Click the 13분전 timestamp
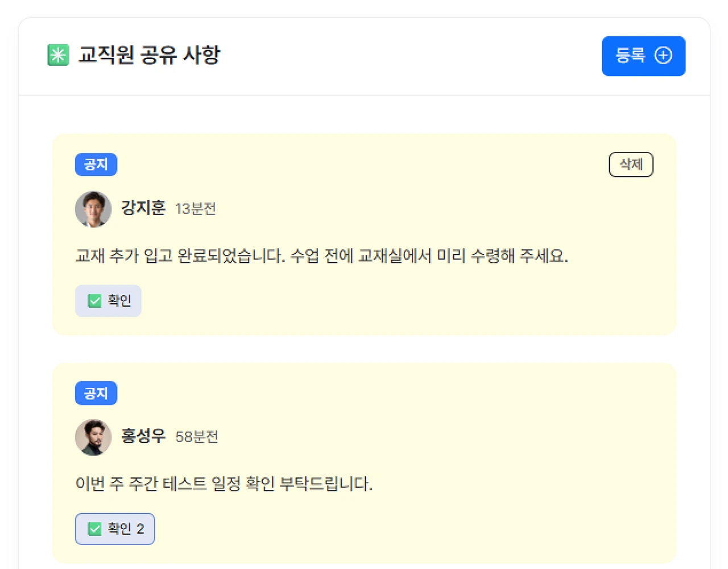This screenshot has height=569, width=728. (196, 209)
